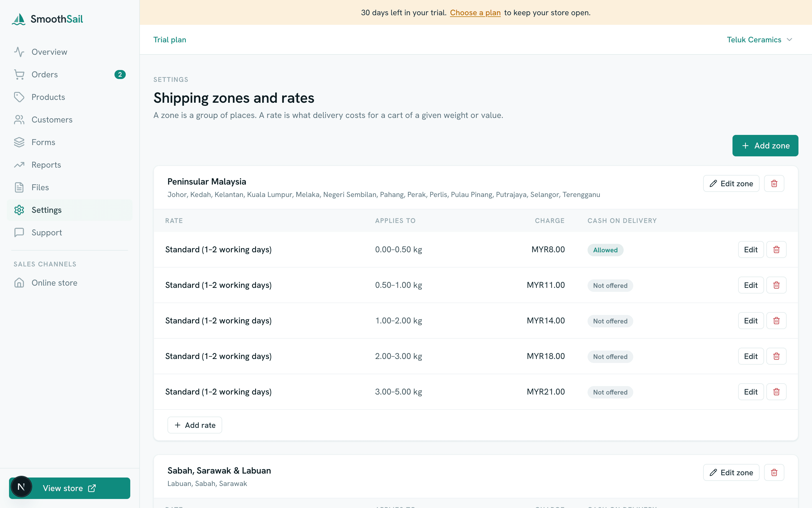Click Not offered badge in MYR11.00 row
The width and height of the screenshot is (812, 508).
coord(610,286)
